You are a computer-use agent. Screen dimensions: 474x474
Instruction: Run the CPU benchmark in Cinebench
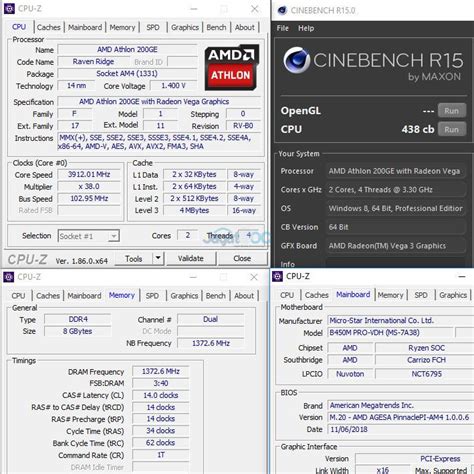[452, 129]
